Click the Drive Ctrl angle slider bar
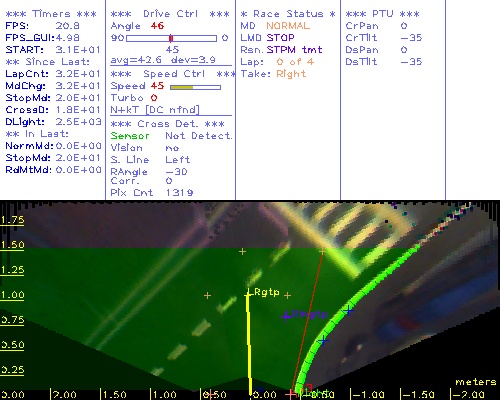 (171, 38)
